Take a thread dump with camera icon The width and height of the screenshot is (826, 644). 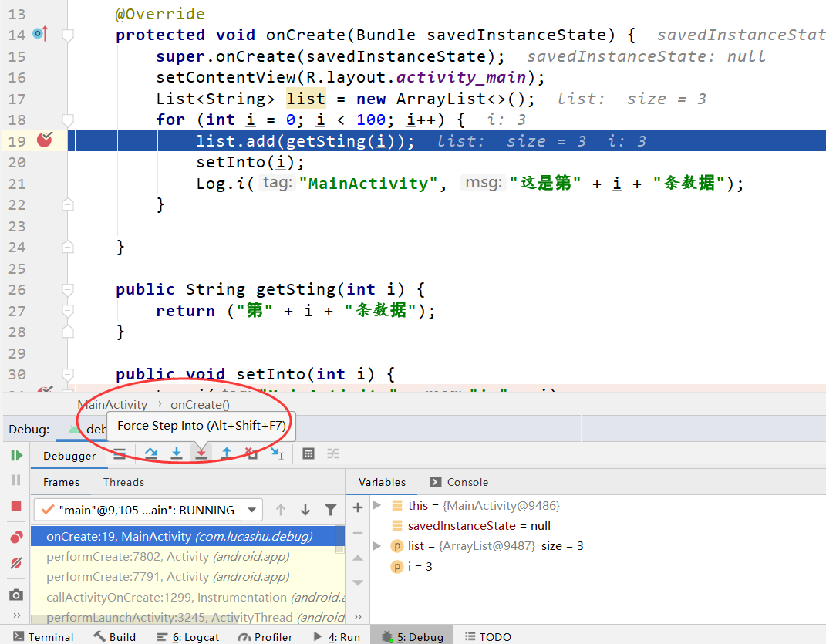[16, 595]
